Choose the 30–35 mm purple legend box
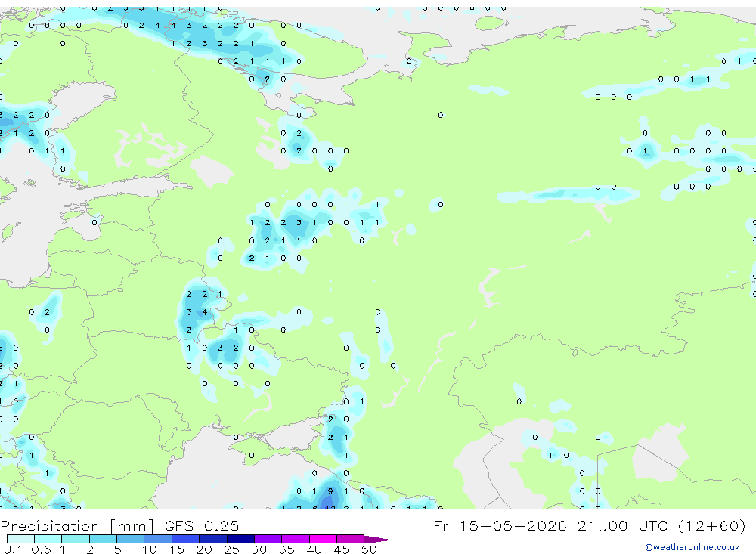Viewport: 756px width, 554px height. 268,539
